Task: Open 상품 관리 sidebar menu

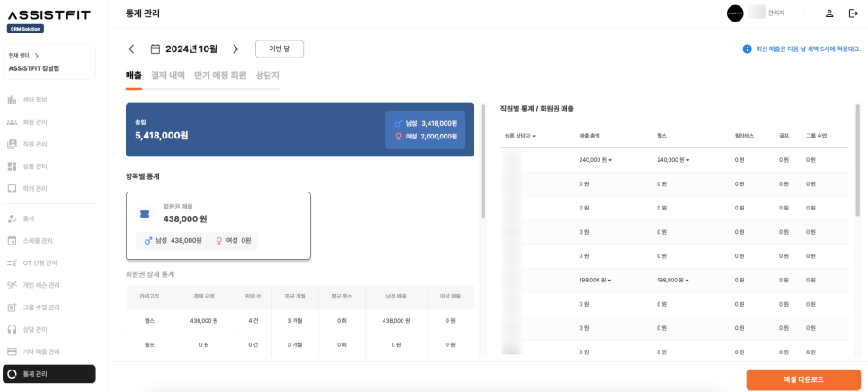Action: [34, 166]
